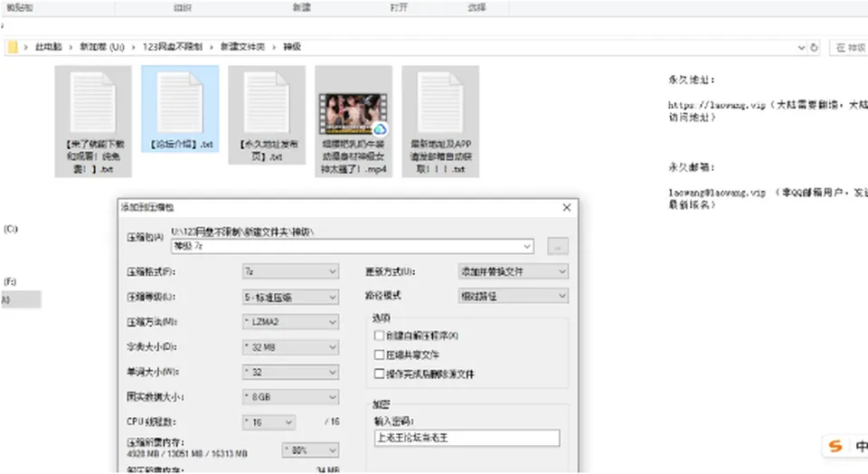This screenshot has width=868, height=474.
Task: Click the Explorer search box for 神级
Action: click(x=850, y=48)
